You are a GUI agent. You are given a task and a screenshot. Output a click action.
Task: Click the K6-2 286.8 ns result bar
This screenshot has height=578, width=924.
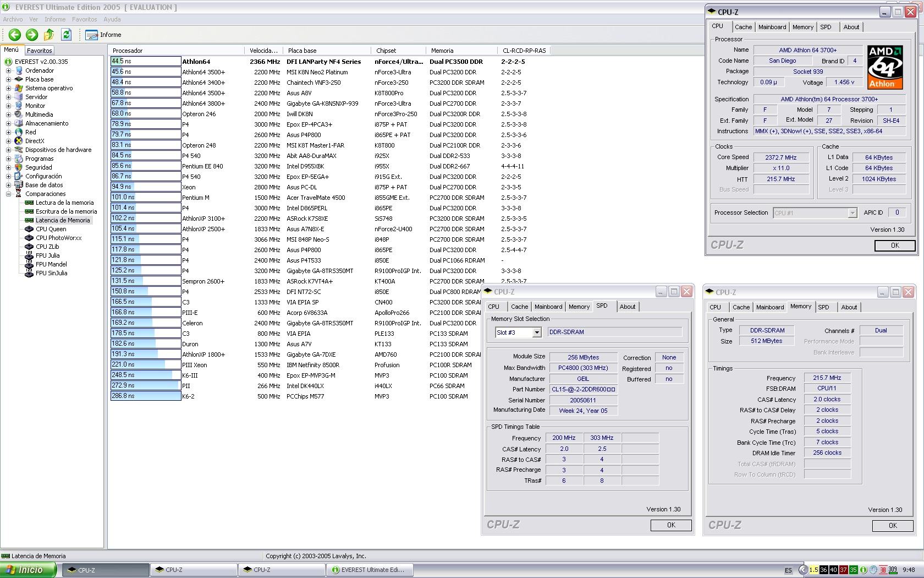[x=146, y=396]
